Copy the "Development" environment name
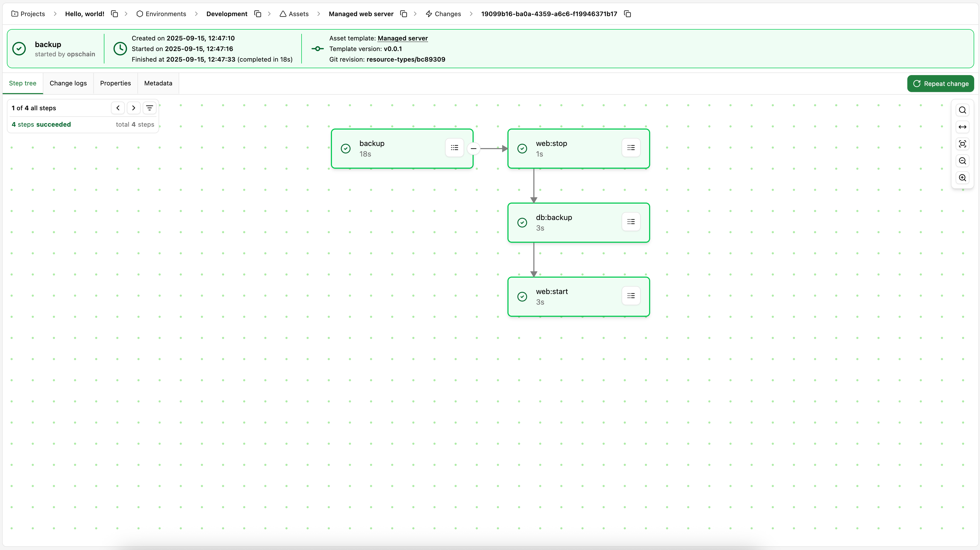Viewport: 980px width, 550px height. point(258,14)
